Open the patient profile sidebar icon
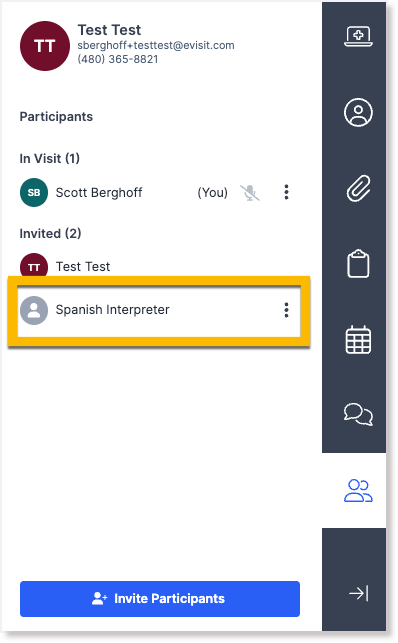398x643 pixels. coord(358,112)
